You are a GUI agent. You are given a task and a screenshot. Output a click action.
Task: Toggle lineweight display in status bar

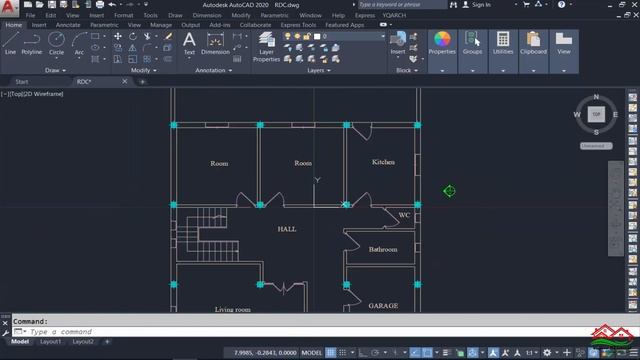click(446, 353)
